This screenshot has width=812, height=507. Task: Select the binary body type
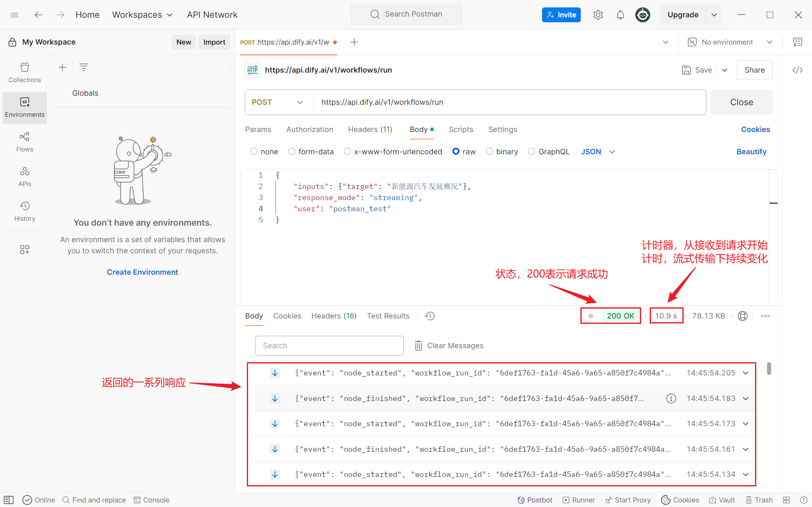point(489,151)
